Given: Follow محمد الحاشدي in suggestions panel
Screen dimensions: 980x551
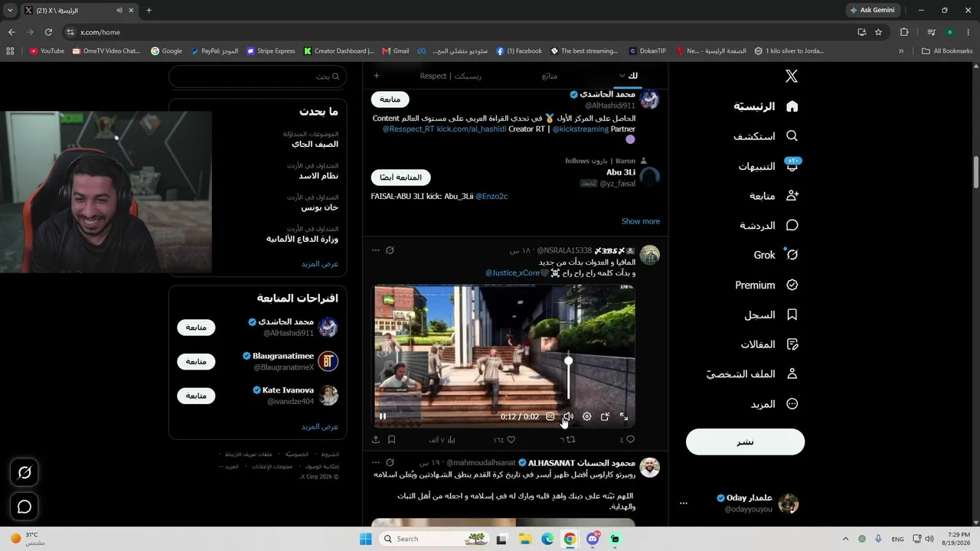Looking at the screenshot, I should (x=196, y=328).
